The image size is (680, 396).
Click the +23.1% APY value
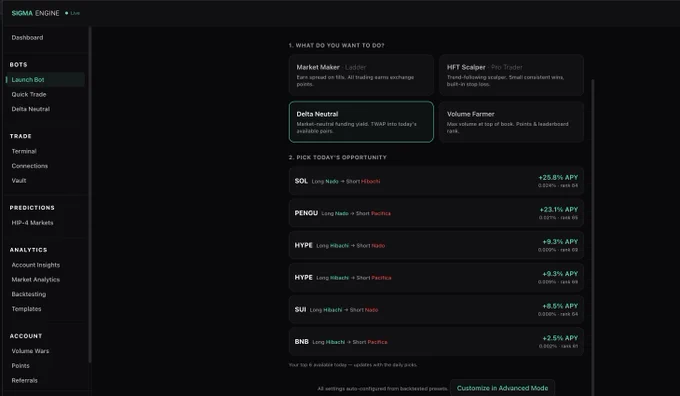559,209
